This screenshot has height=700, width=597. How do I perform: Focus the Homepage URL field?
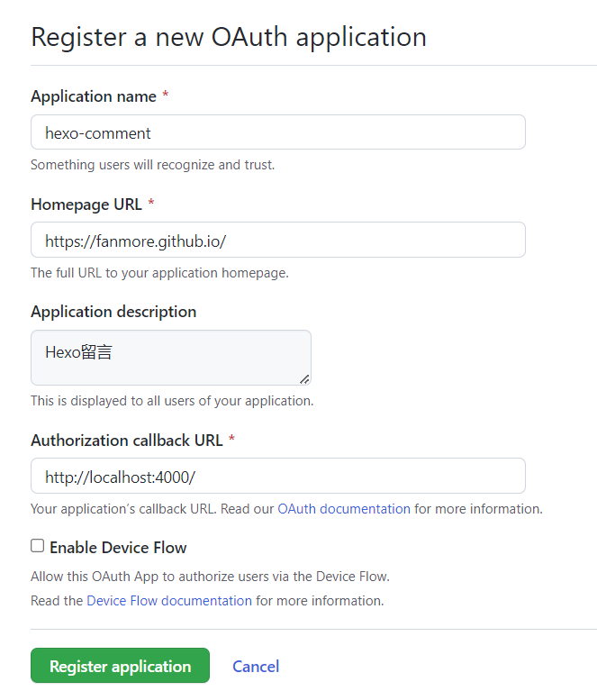pyautogui.click(x=278, y=240)
